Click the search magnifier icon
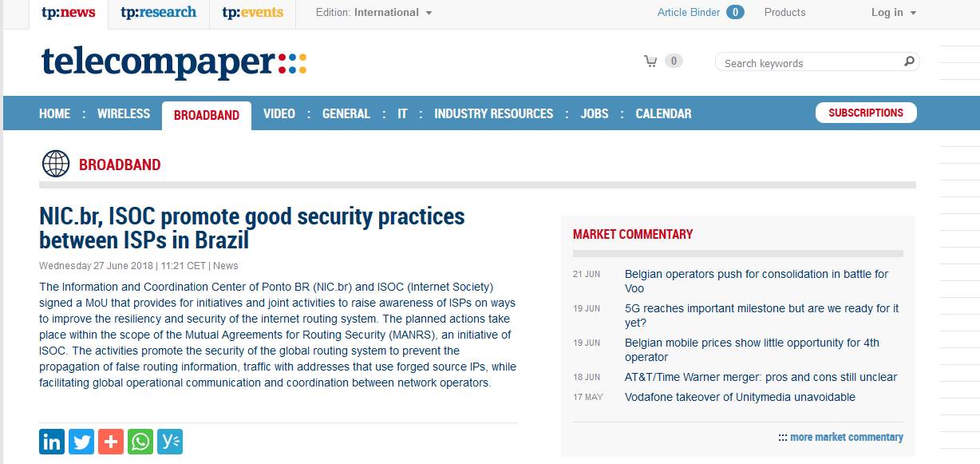 908,61
